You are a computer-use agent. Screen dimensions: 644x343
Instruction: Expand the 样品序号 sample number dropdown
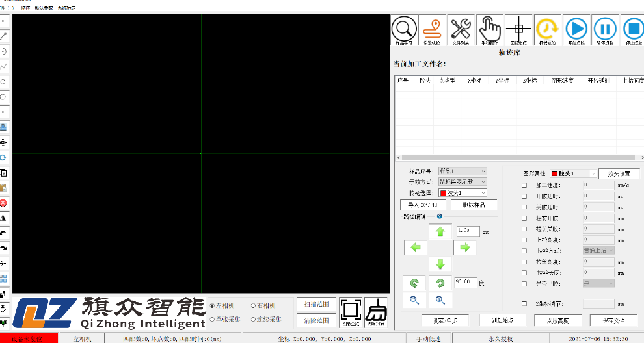tap(463, 171)
